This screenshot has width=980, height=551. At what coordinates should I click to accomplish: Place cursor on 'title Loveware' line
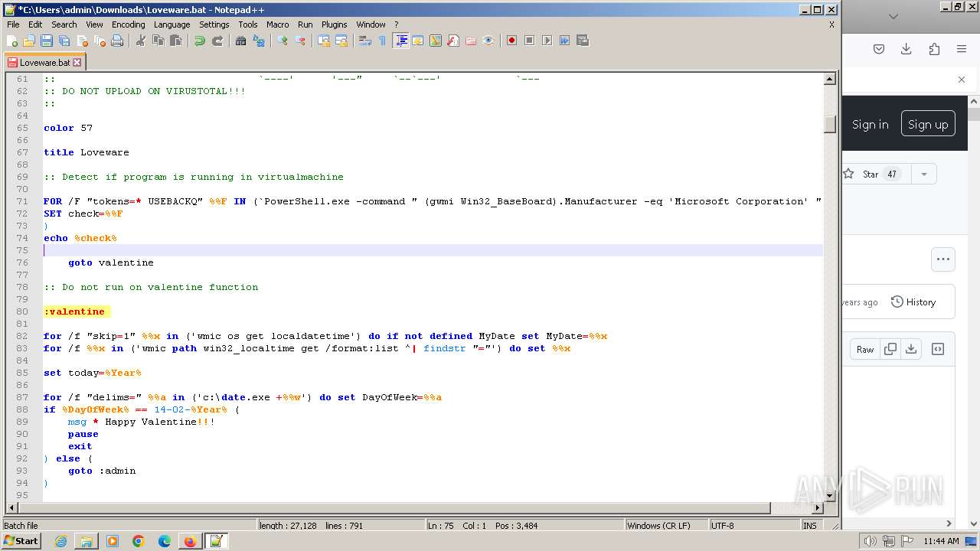87,152
